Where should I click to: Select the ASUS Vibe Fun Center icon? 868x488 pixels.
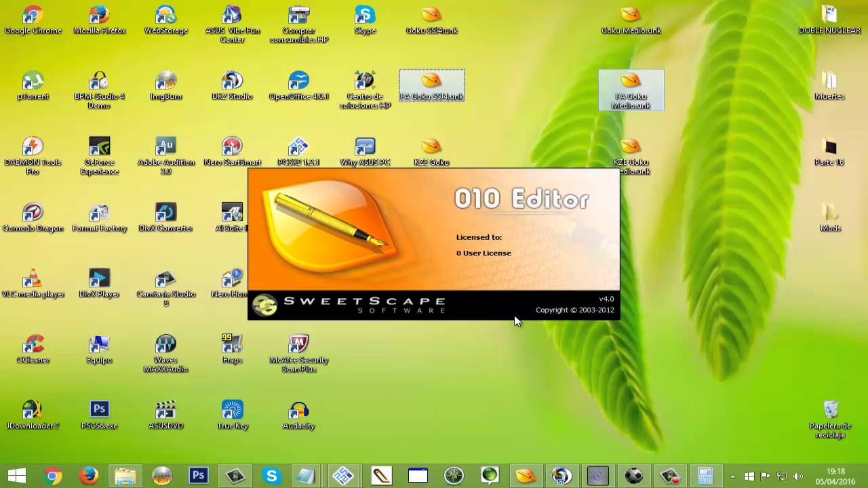[232, 24]
